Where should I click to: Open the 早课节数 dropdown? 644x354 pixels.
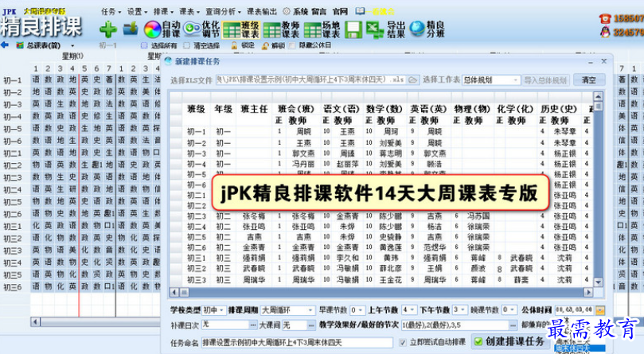pos(360,310)
